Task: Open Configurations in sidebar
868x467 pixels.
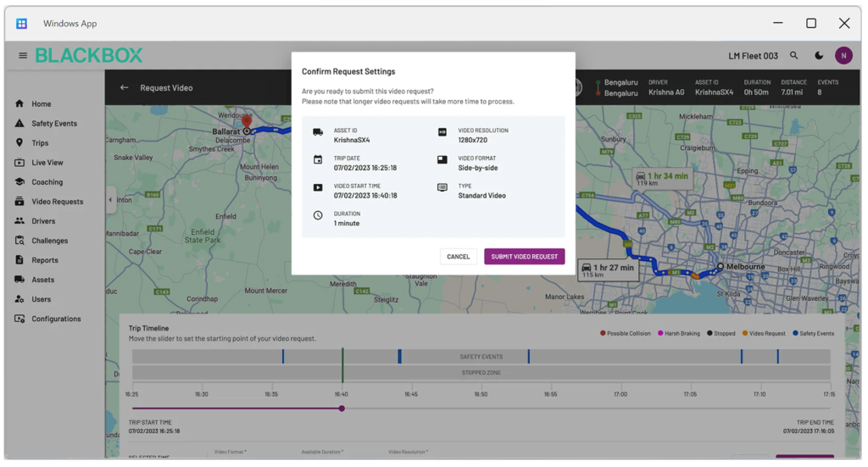Action: click(x=54, y=319)
